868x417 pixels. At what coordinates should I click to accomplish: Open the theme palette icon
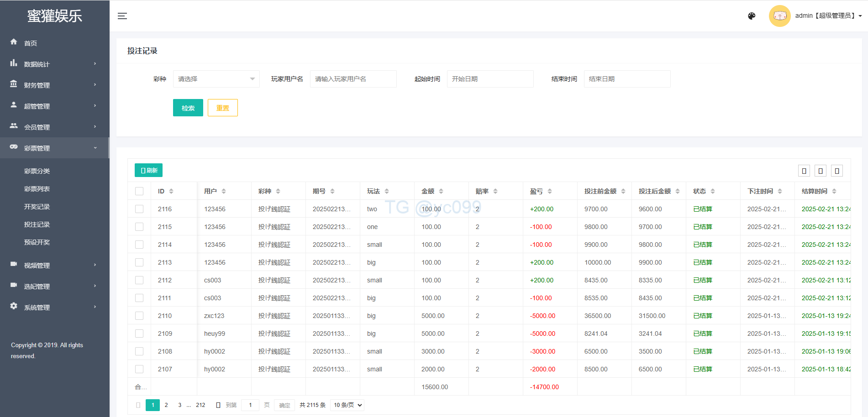click(x=752, y=16)
